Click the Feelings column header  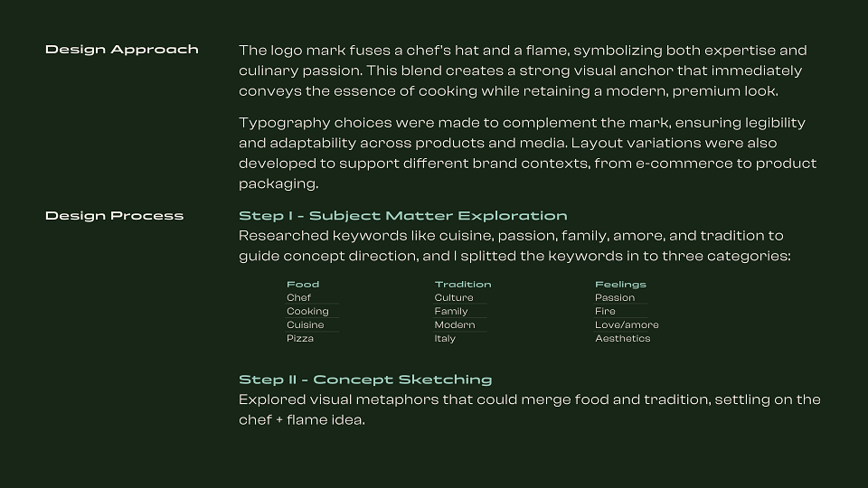620,285
